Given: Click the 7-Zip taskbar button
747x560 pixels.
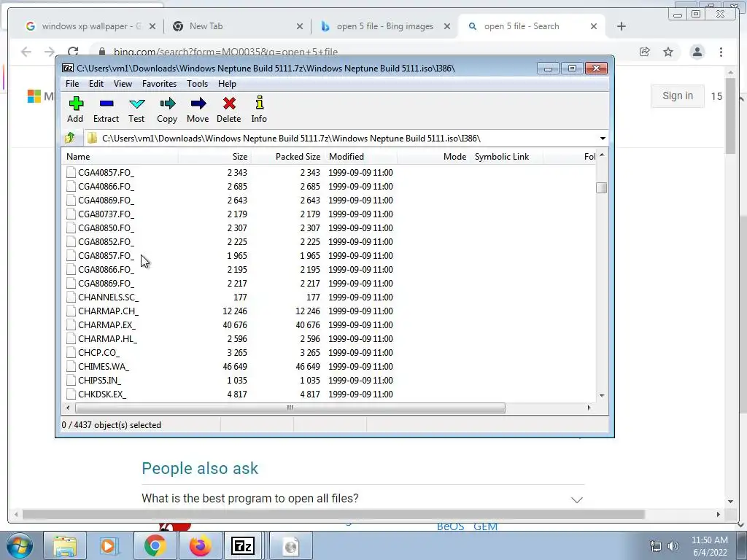Looking at the screenshot, I should (243, 545).
